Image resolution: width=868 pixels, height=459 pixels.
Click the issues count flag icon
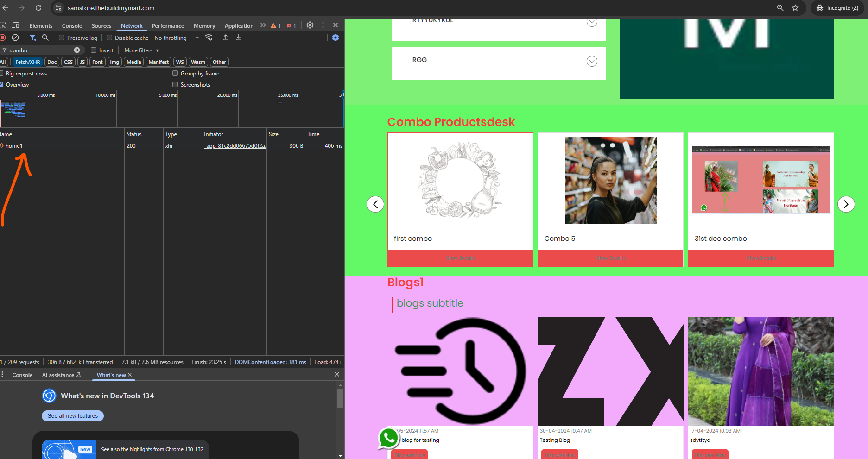[x=291, y=25]
